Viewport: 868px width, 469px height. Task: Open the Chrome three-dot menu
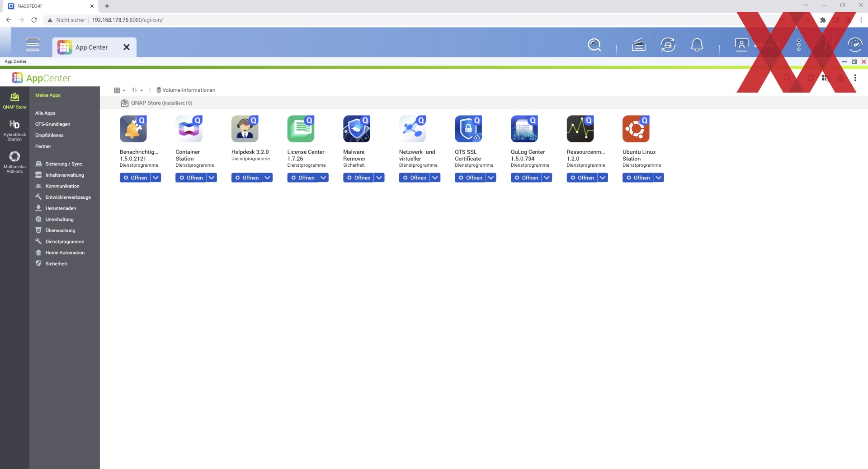[x=861, y=20]
